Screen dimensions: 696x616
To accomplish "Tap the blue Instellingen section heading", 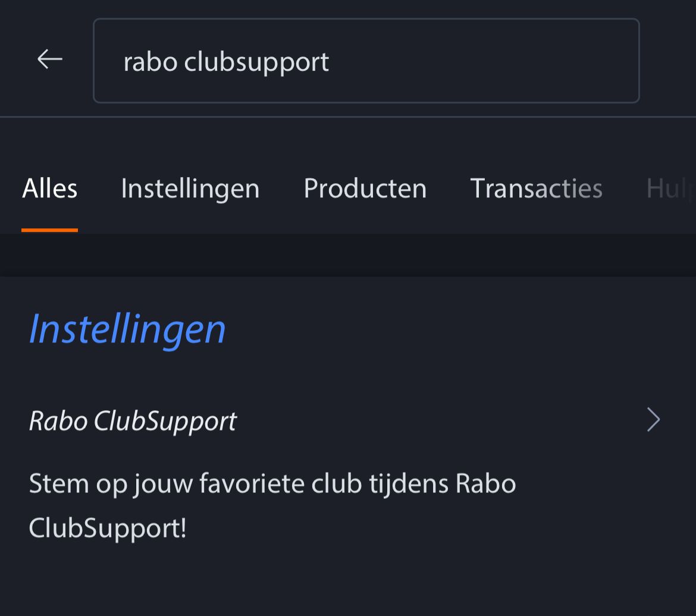I will click(127, 329).
